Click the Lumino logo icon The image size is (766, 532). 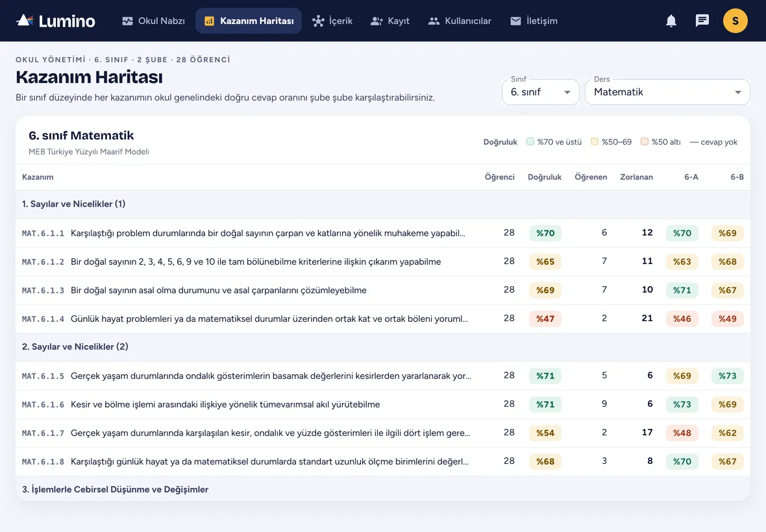(25, 21)
